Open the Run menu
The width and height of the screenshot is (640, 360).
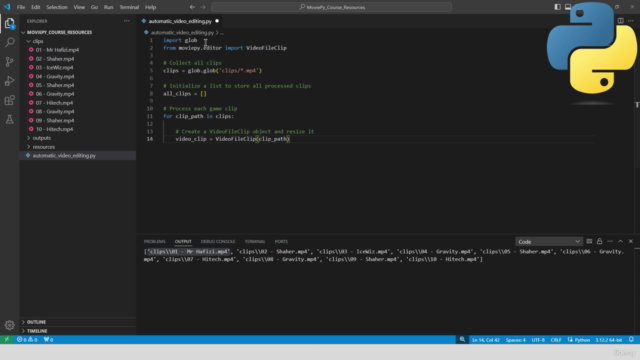pos(108,7)
